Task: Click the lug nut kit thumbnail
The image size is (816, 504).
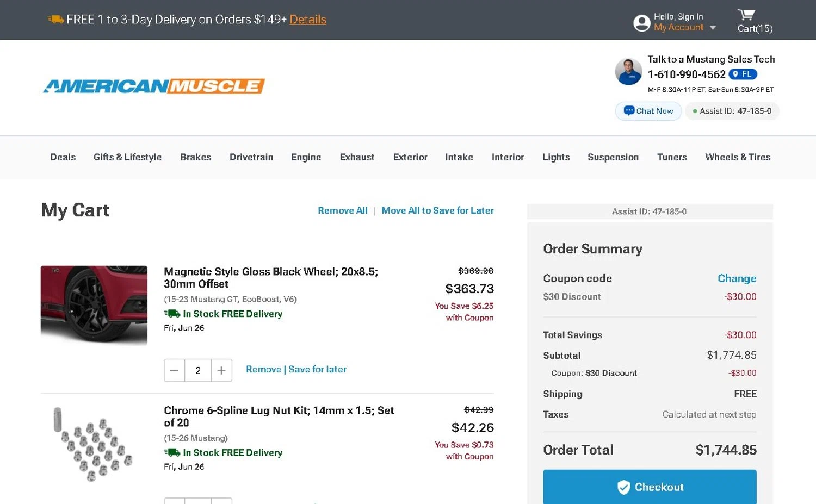Action: 92,444
